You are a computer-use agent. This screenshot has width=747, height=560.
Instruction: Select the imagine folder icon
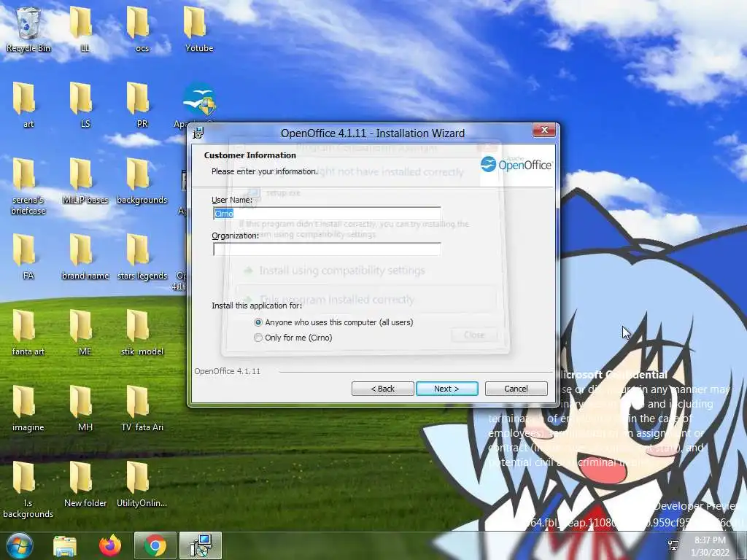point(28,408)
